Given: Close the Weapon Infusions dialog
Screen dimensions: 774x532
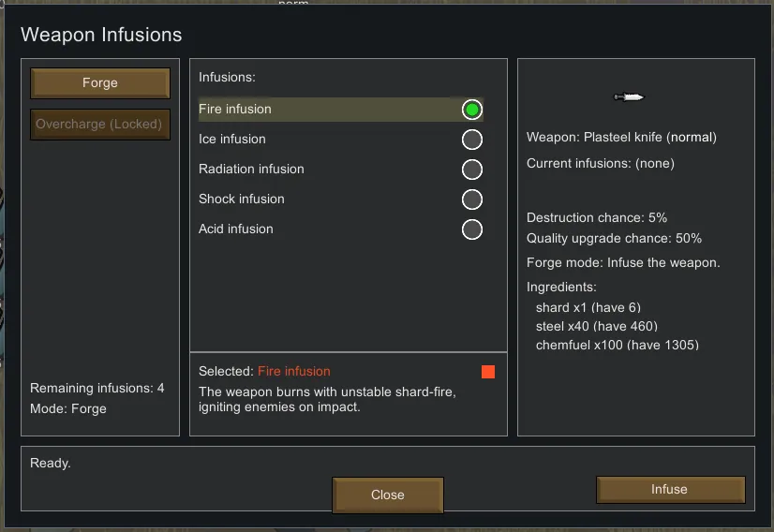Looking at the screenshot, I should tap(387, 495).
